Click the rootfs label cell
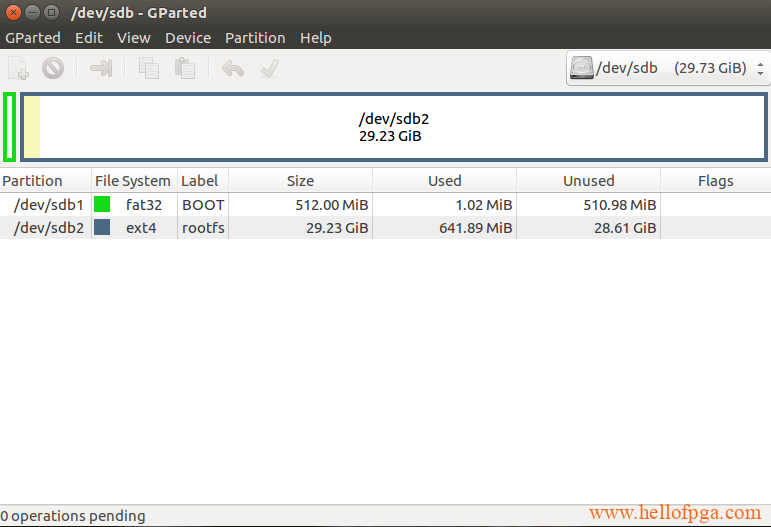This screenshot has height=527, width=771. [203, 228]
